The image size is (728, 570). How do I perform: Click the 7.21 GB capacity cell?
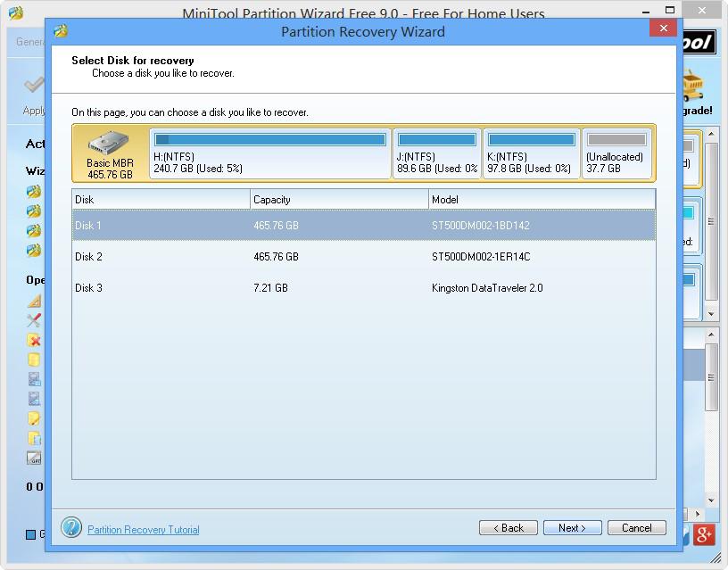click(x=270, y=288)
